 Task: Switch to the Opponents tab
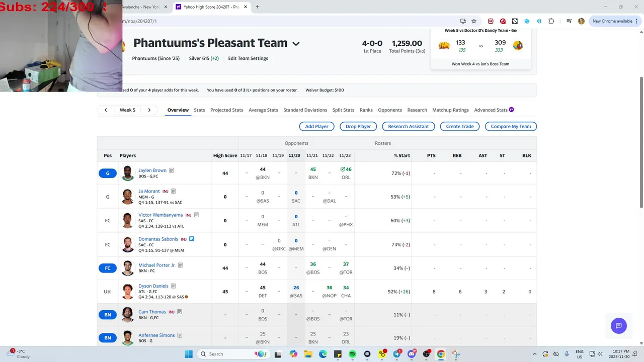click(x=390, y=110)
